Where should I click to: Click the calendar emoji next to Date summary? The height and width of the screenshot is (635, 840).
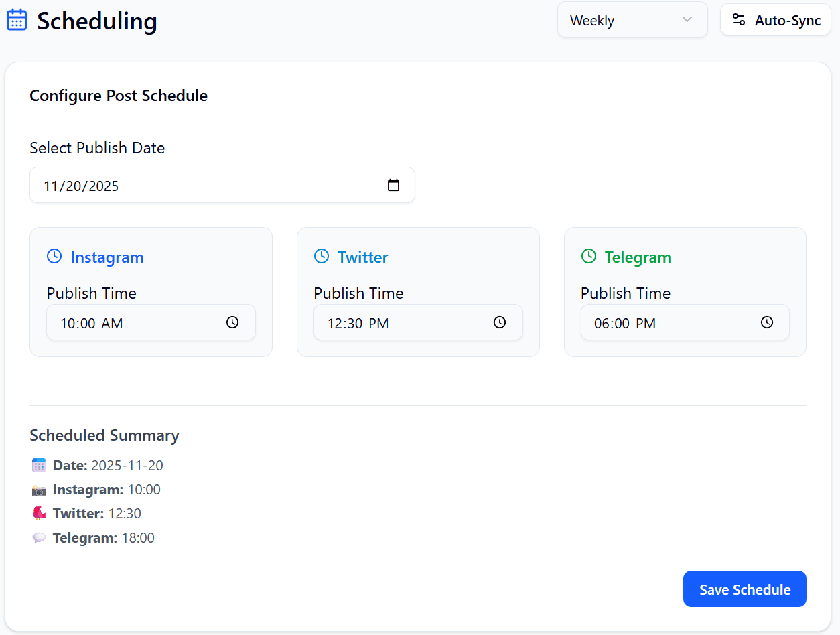tap(39, 466)
